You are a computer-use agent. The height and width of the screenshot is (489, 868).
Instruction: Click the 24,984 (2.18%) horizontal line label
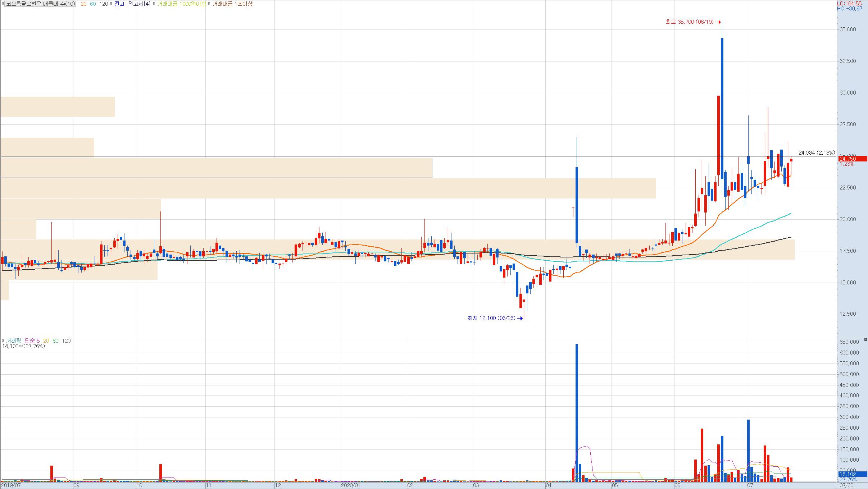817,153
